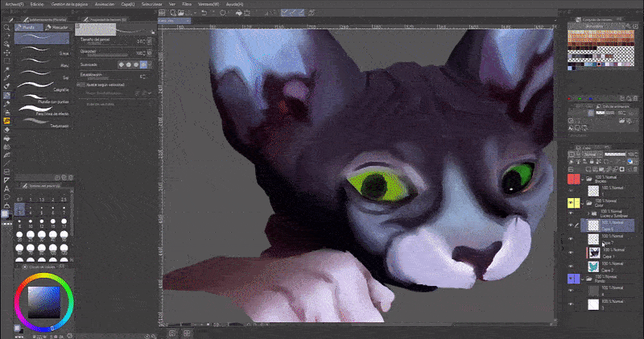The image size is (644, 339).
Task: Open the Edición menu
Action: pyautogui.click(x=37, y=4)
